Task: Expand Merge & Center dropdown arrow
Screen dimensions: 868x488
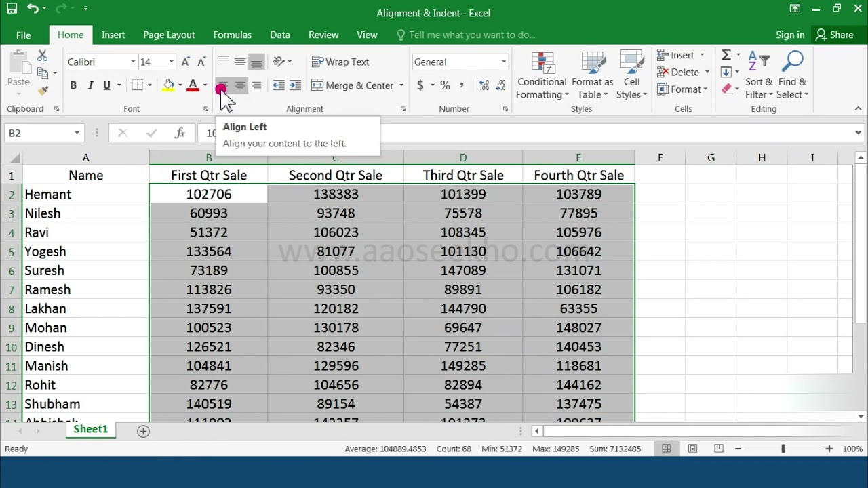Action: (401, 85)
